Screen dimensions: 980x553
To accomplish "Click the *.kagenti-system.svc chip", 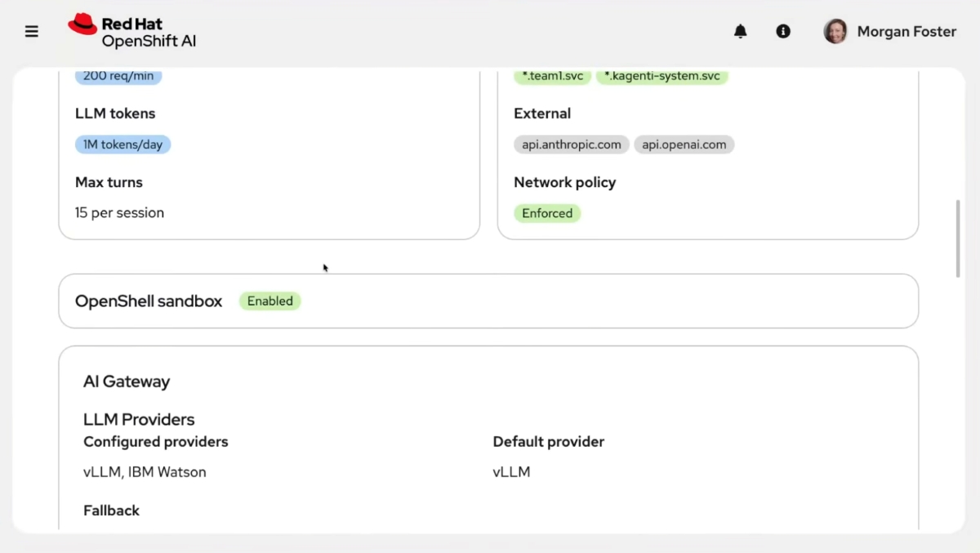I will pyautogui.click(x=662, y=76).
